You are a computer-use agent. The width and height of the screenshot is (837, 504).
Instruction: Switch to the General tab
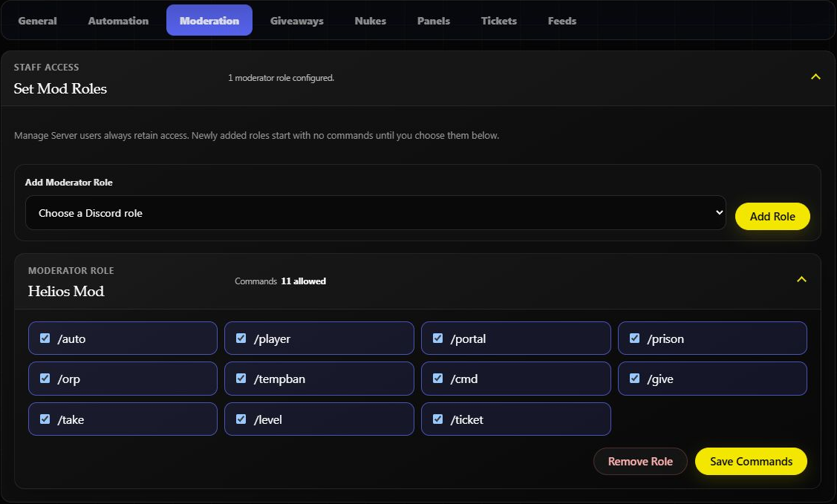pos(37,21)
